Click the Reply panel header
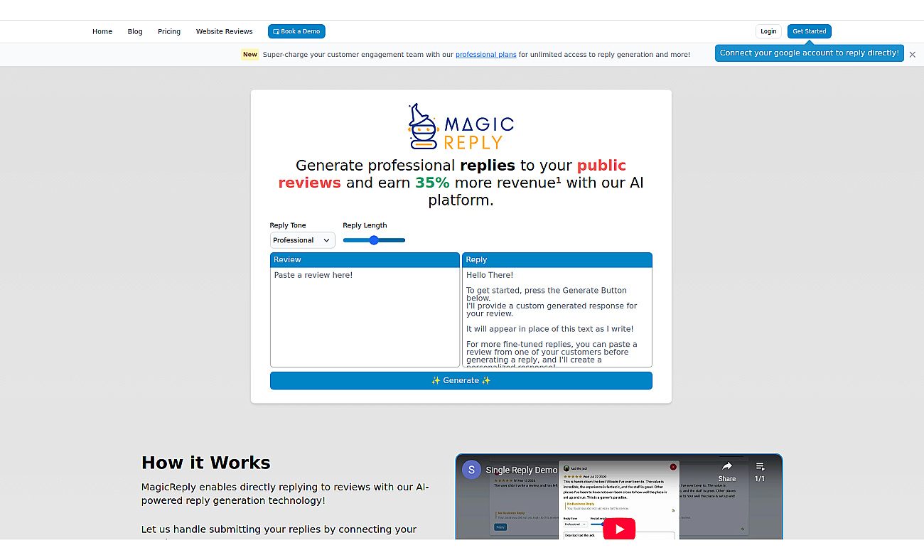The image size is (924, 560). click(x=557, y=260)
